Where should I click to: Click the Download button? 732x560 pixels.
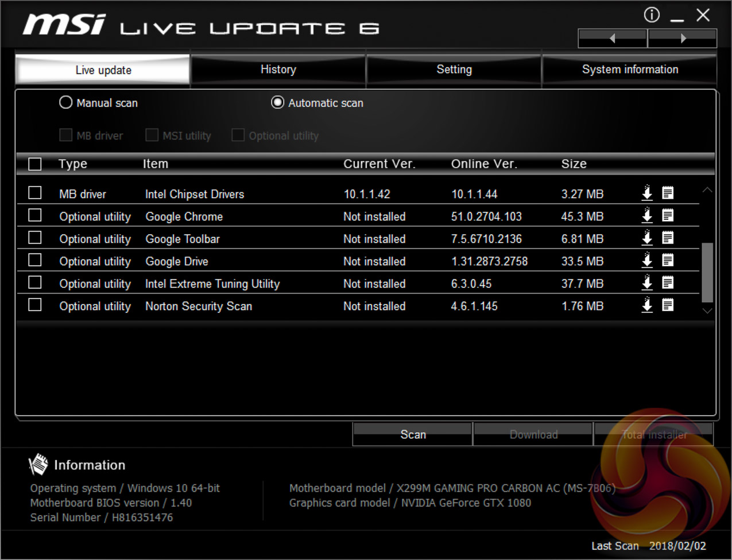tap(533, 434)
